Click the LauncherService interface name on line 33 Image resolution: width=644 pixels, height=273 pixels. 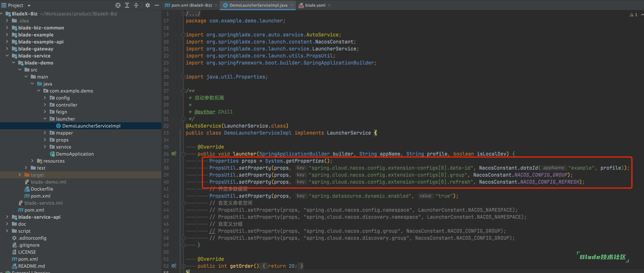(349, 133)
